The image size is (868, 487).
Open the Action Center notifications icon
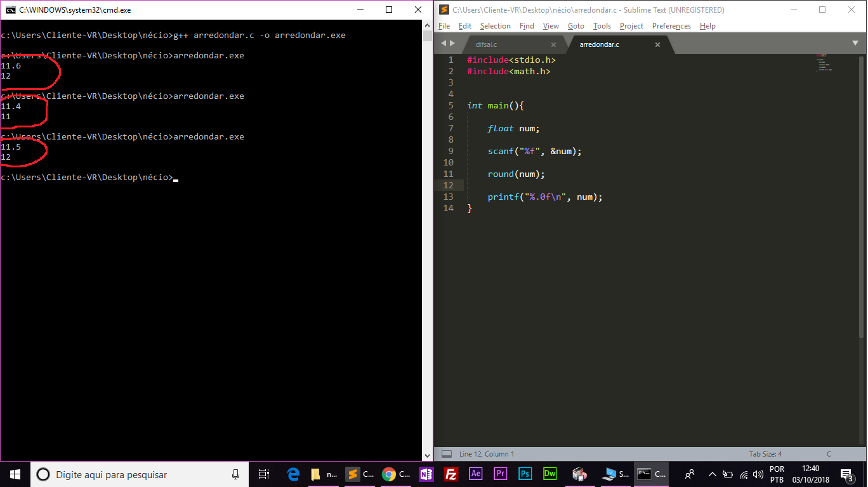tap(846, 474)
